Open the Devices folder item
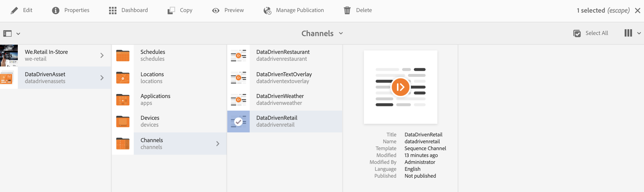The image size is (644, 192). coord(150,121)
